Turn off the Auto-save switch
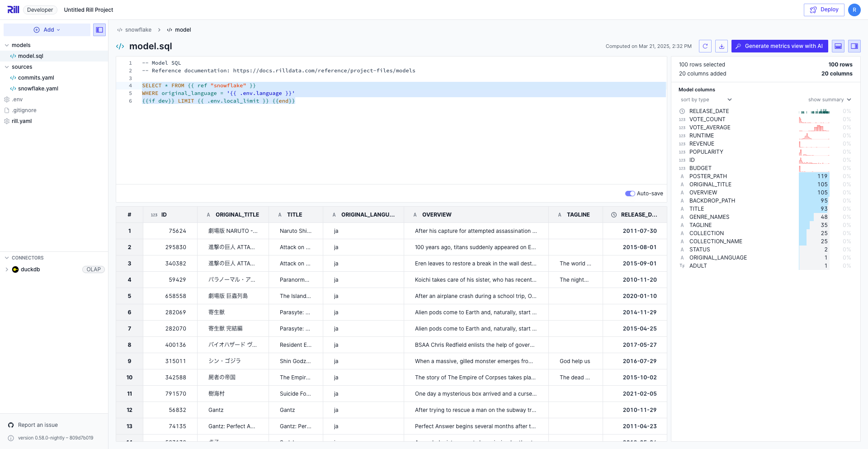 [x=630, y=194]
